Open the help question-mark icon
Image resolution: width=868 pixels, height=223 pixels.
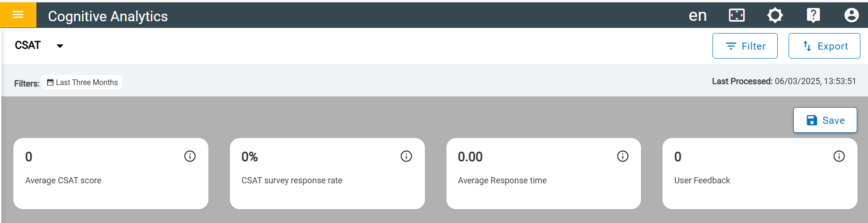tap(813, 16)
